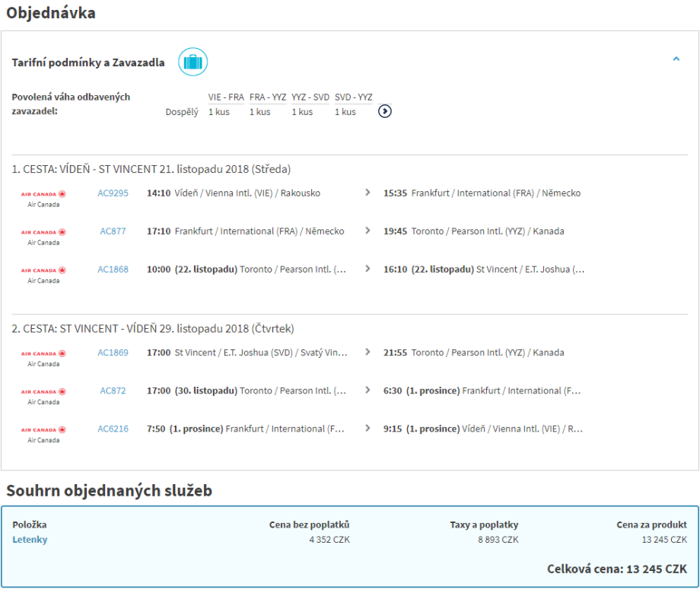
Task: Click the suitcase baggage icon
Action: point(192,62)
